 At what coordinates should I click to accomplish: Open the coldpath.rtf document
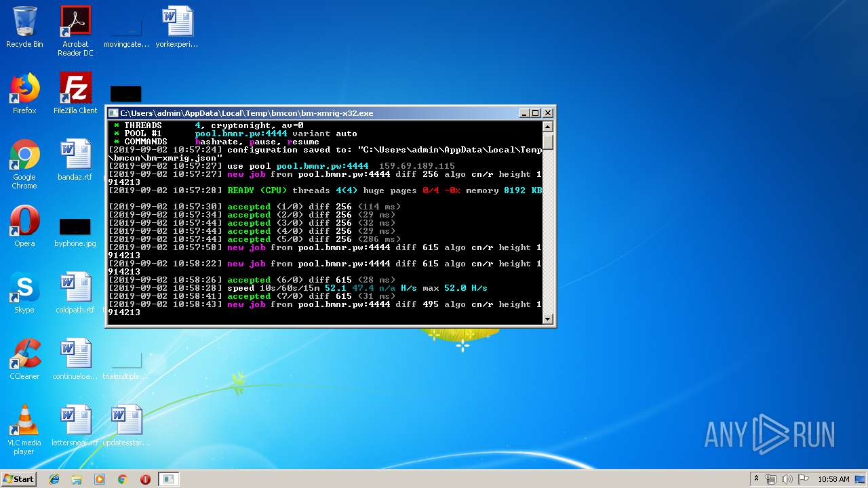pos(75,293)
